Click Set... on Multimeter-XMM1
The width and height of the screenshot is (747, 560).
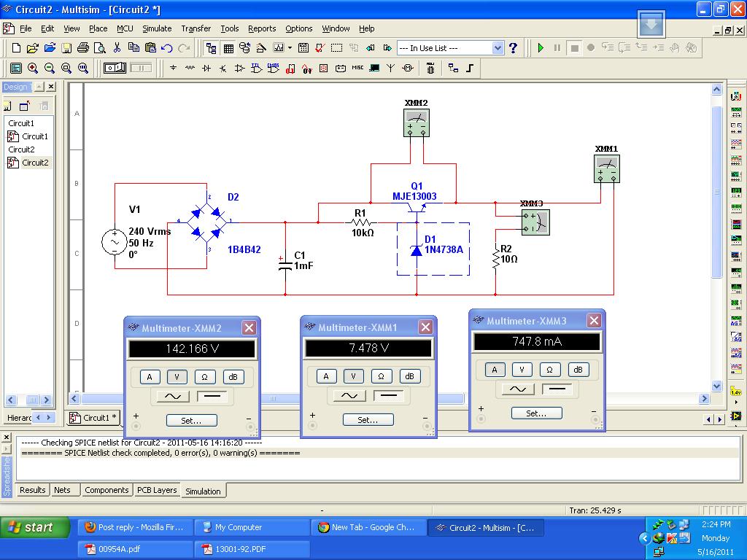click(368, 419)
